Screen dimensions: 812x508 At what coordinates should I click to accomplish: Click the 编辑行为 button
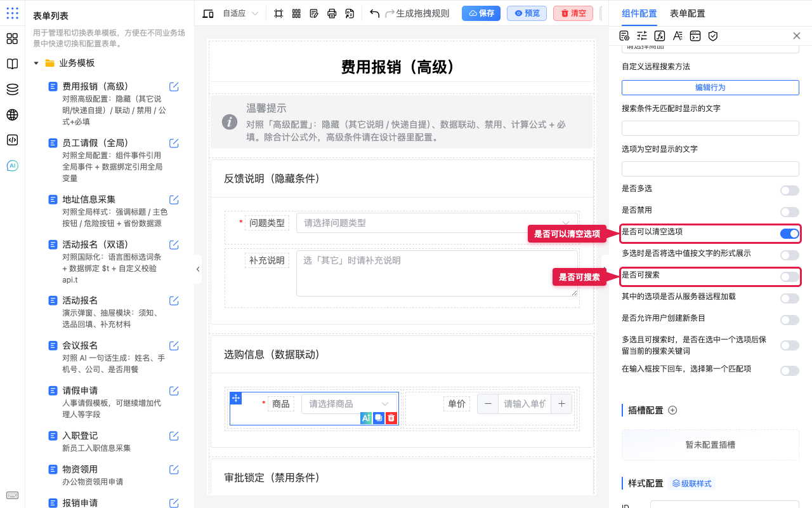[710, 88]
